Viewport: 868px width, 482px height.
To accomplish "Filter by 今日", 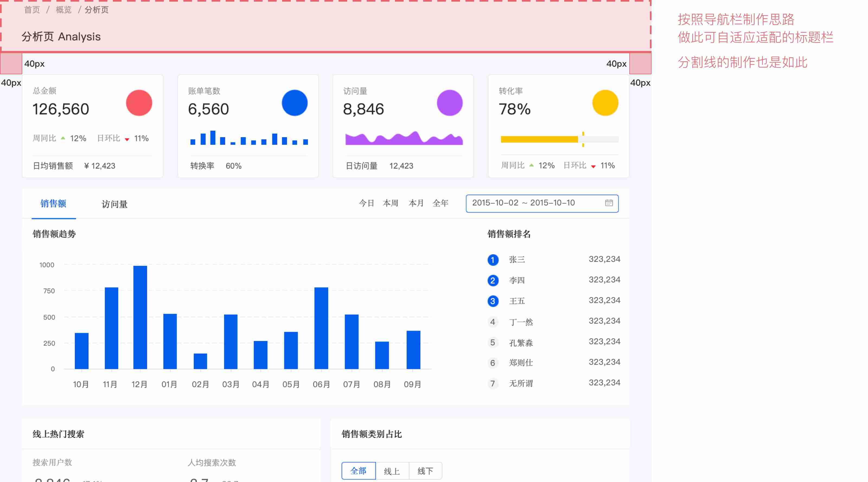I will click(367, 203).
